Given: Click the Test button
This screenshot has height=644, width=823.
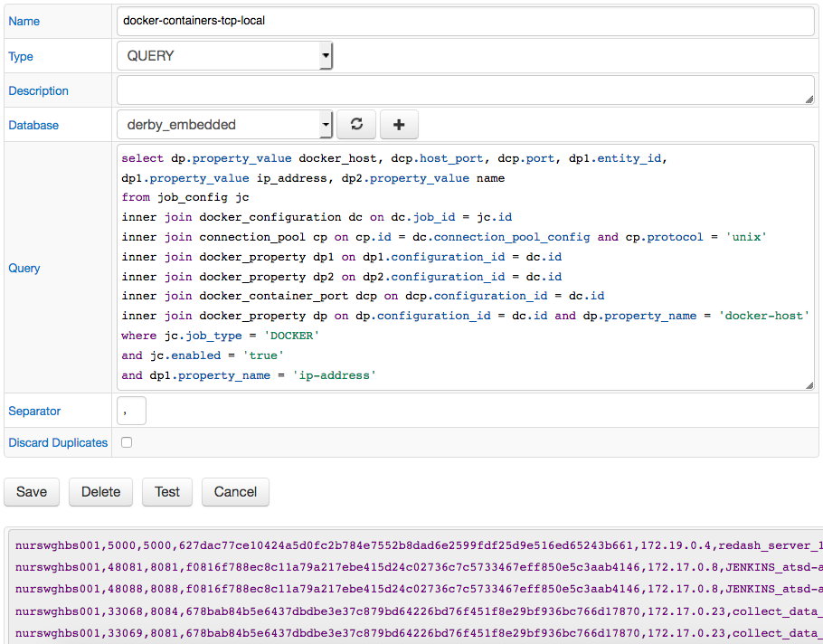Looking at the screenshot, I should [x=167, y=492].
